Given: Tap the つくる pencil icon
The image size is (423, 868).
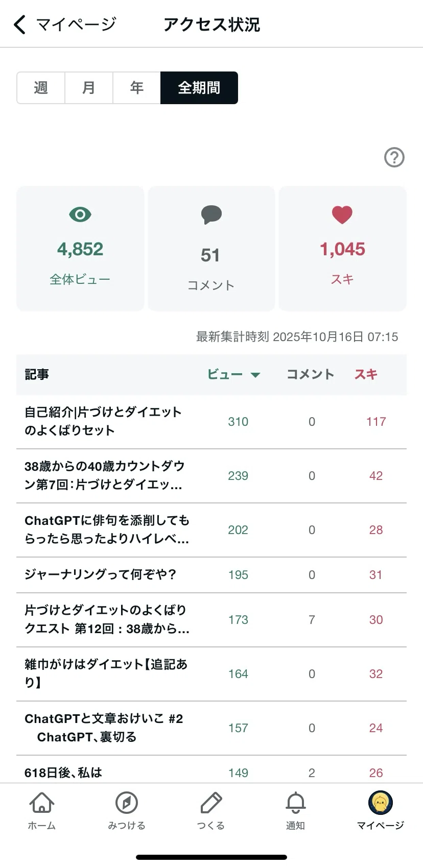Looking at the screenshot, I should [x=211, y=803].
